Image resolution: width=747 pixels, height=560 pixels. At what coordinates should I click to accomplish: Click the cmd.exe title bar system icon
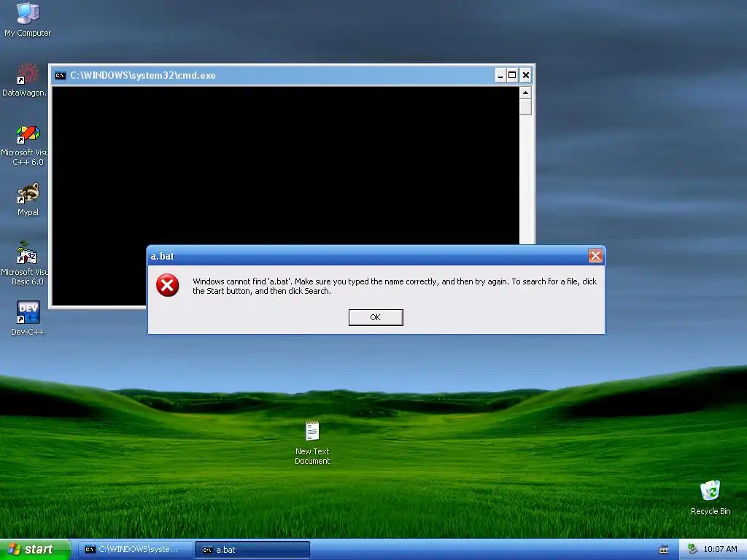coord(60,75)
